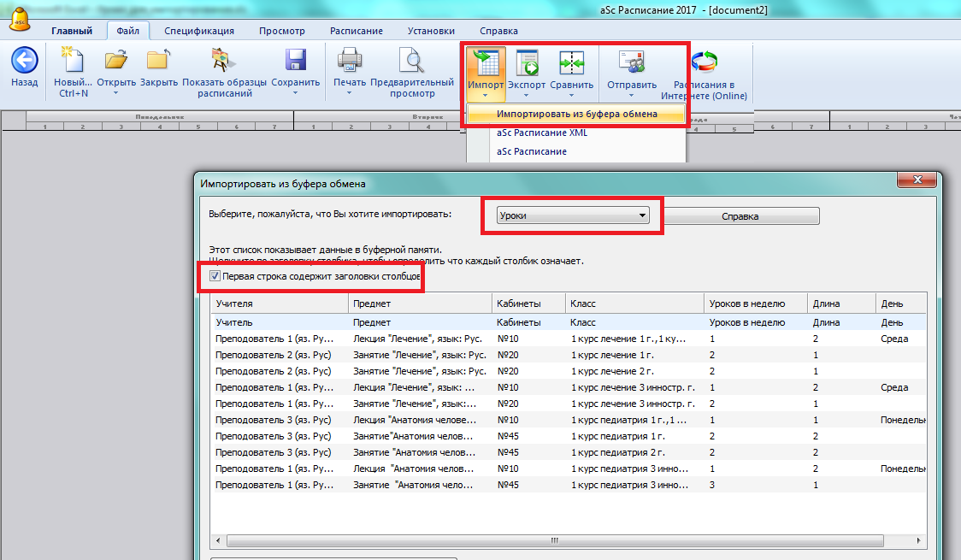Image resolution: width=961 pixels, height=560 pixels.
Task: Open the Справка ribbon tab
Action: (x=498, y=31)
